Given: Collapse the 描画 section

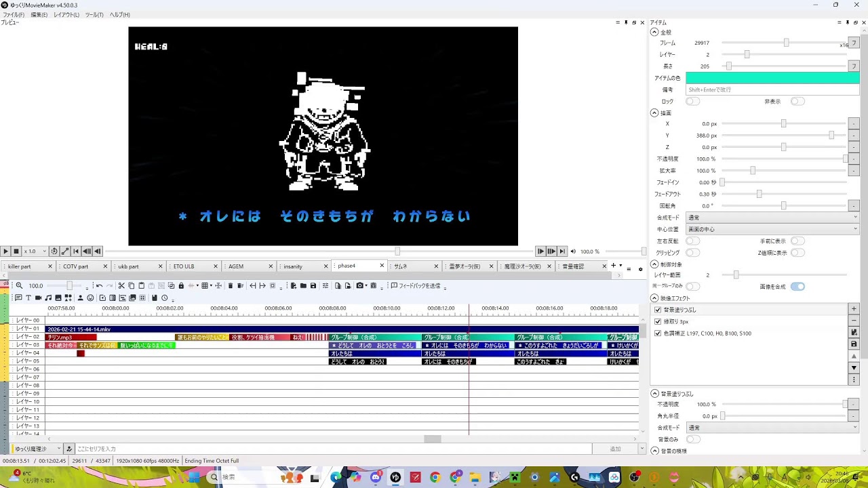Looking at the screenshot, I should click(654, 113).
